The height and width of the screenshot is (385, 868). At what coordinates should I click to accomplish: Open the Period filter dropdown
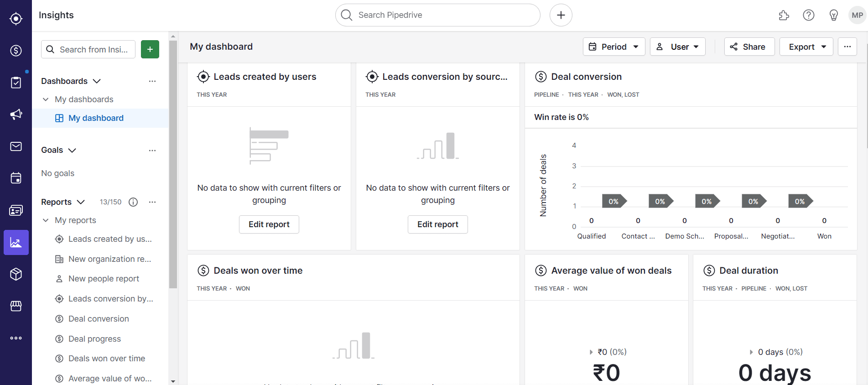(614, 47)
